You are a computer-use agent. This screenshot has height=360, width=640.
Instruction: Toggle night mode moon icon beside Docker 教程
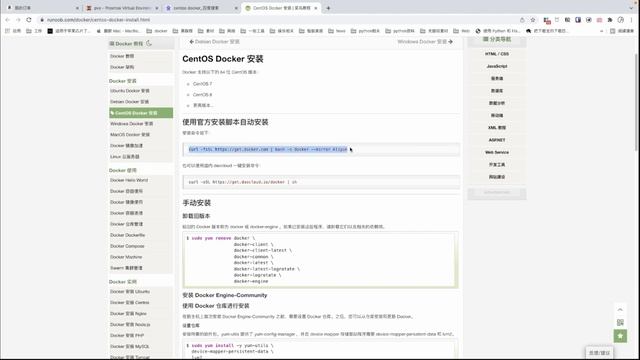pos(149,43)
